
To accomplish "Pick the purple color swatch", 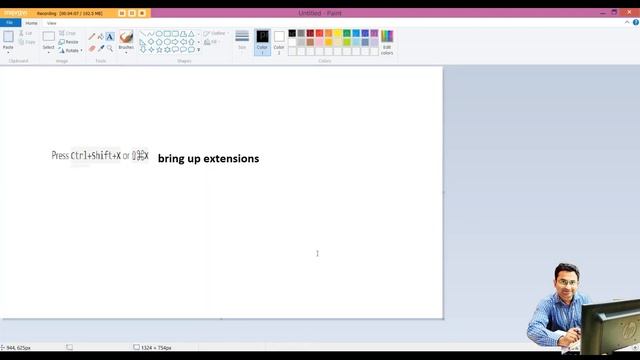I will (x=374, y=33).
